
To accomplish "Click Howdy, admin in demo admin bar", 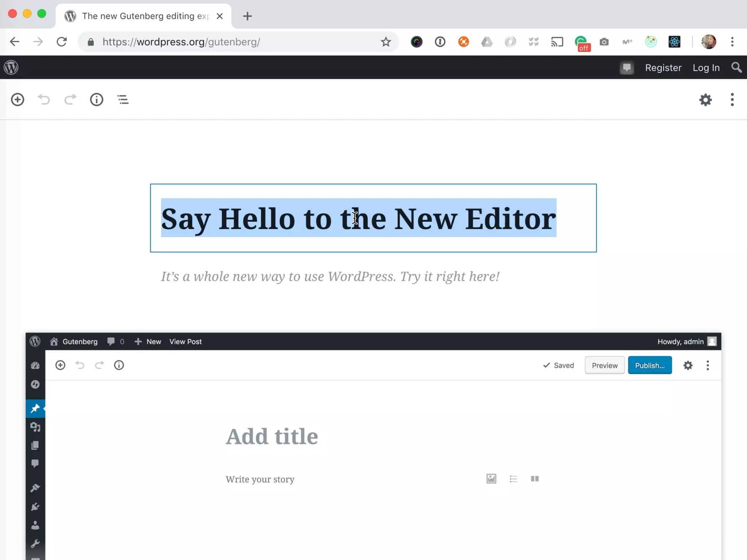I will 687,342.
